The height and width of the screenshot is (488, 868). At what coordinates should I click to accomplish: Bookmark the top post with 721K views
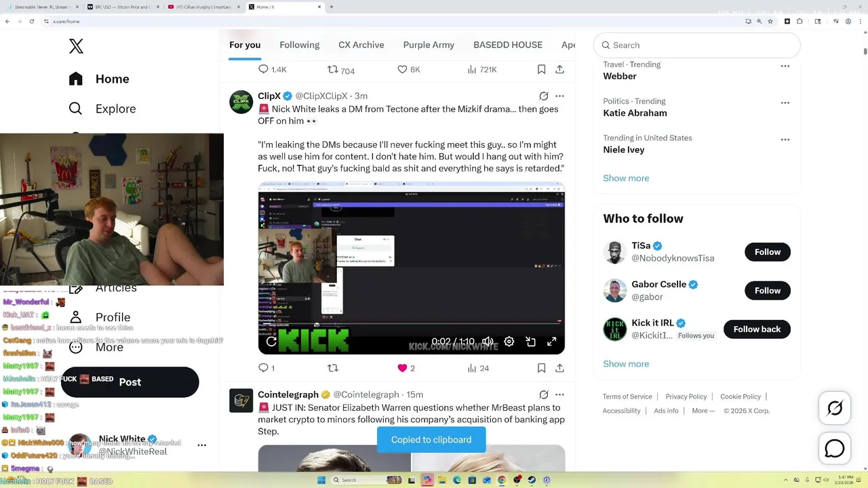pos(541,69)
